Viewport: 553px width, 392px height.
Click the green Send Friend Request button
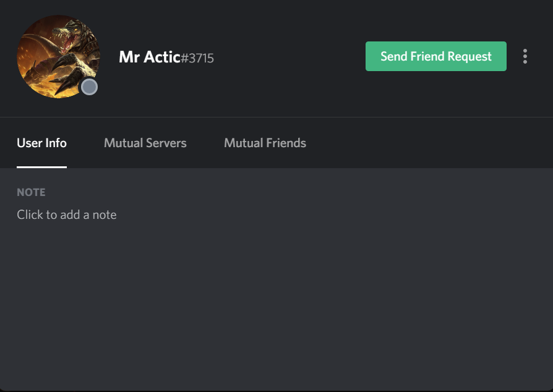(x=436, y=56)
